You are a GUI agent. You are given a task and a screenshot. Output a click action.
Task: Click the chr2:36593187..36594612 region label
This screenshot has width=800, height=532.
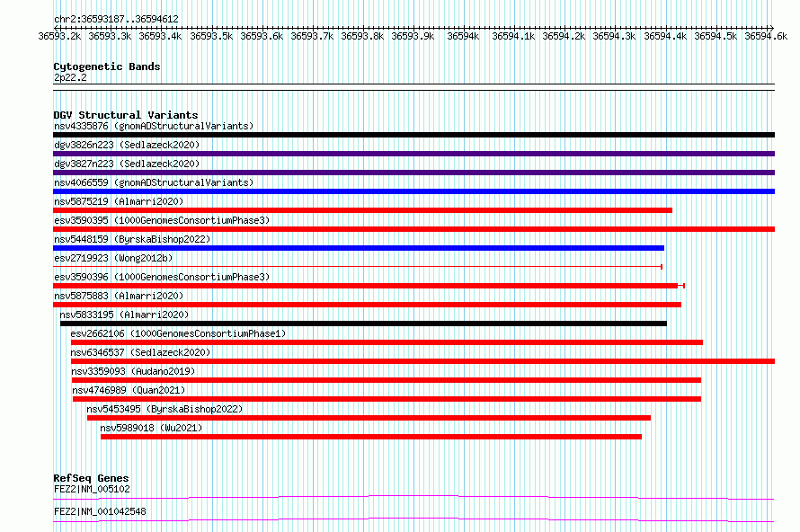tap(116, 20)
